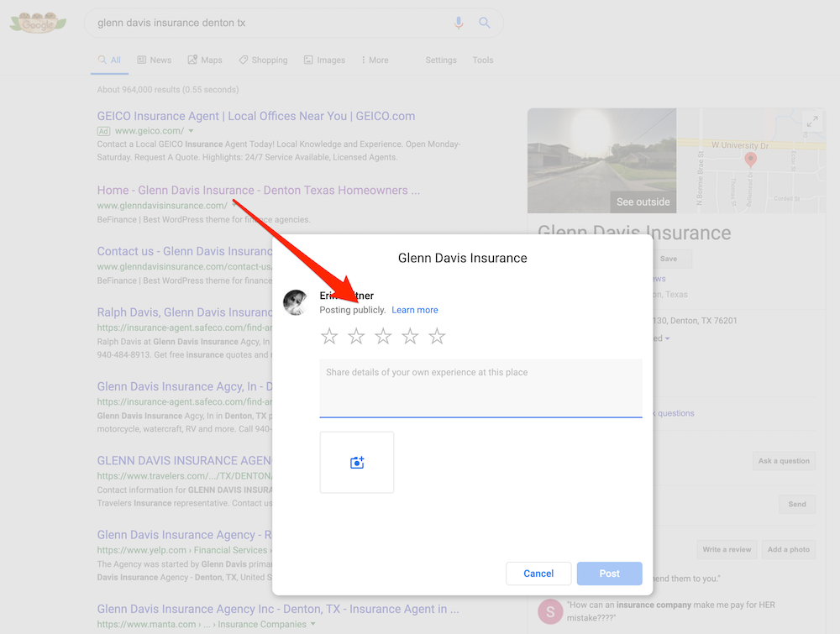The height and width of the screenshot is (634, 840).
Task: Click the Add a photo button
Action: [x=789, y=549]
